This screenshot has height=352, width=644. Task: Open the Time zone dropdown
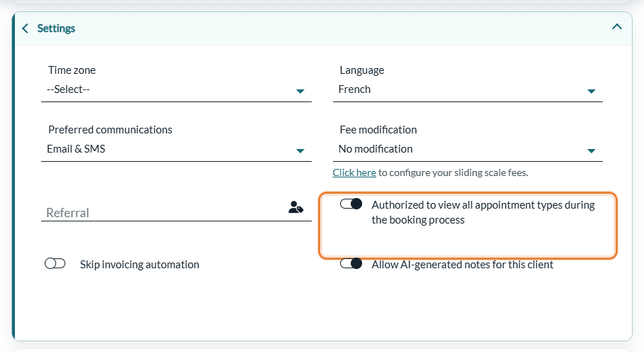[176, 89]
